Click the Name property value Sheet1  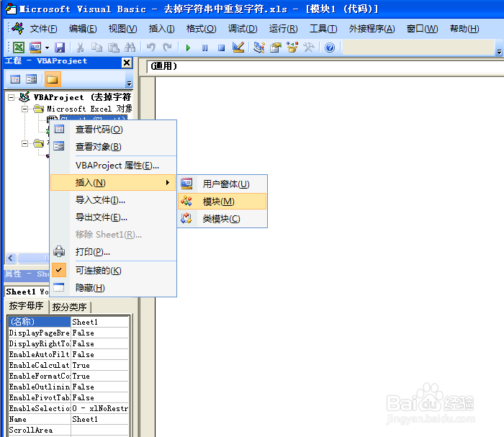coord(99,419)
